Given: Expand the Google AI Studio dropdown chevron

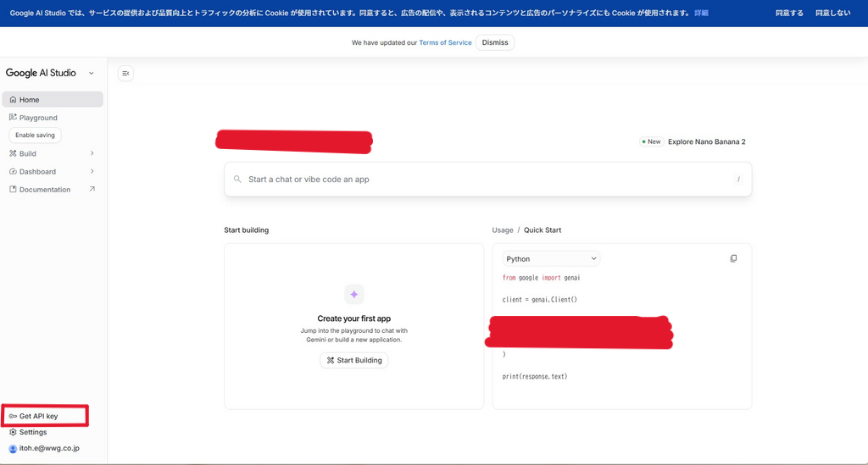Looking at the screenshot, I should coord(92,74).
